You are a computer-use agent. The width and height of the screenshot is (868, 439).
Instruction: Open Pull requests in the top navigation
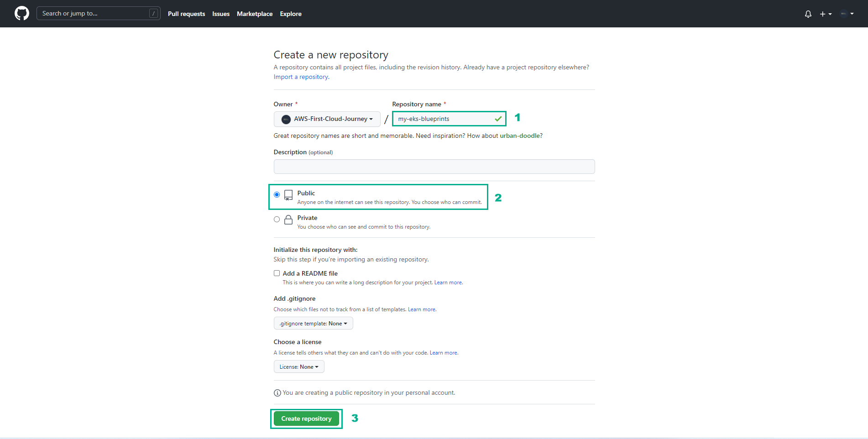click(186, 14)
